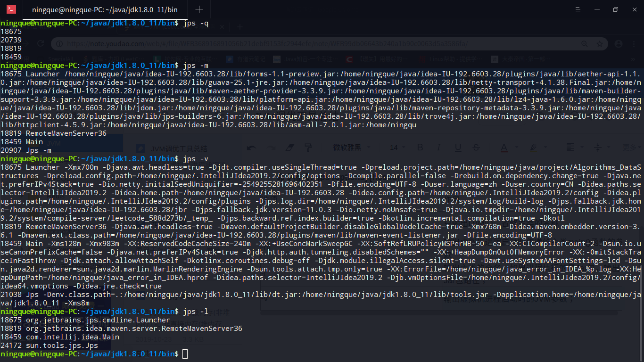The image size is (644, 362).
Task: Click the terminal app icon in title bar
Action: pos(11,9)
